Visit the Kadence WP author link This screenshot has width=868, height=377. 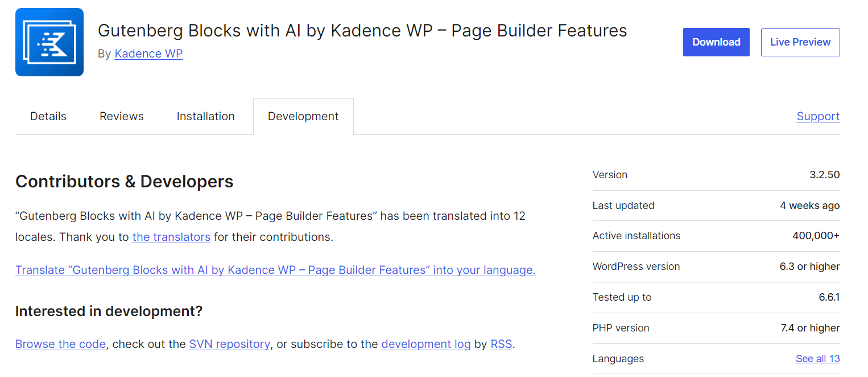tap(148, 54)
